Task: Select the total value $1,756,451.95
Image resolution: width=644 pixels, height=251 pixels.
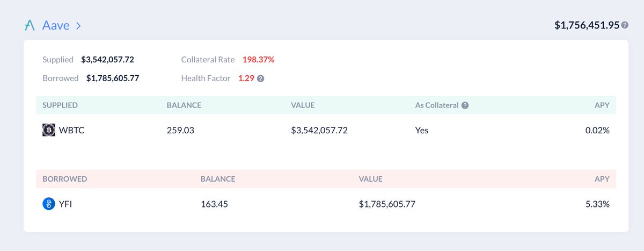Action: click(x=587, y=25)
